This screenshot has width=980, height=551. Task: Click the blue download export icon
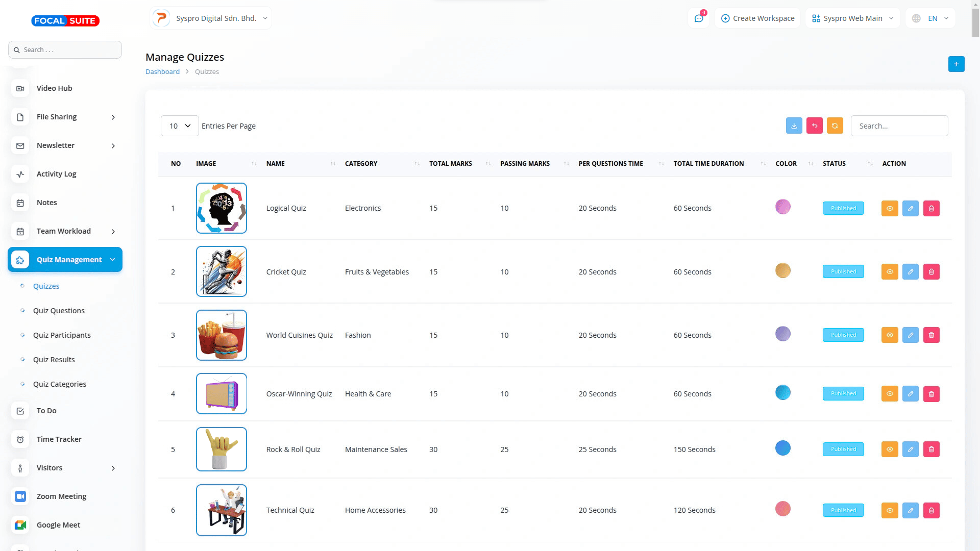(x=794, y=126)
